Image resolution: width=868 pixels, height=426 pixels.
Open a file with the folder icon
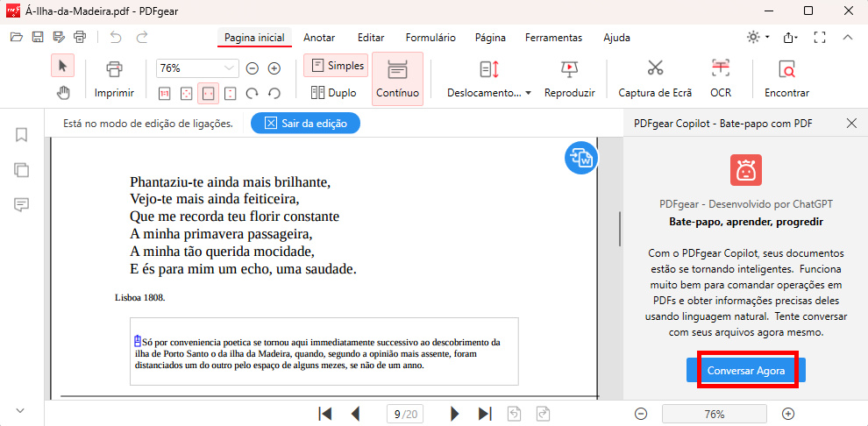18,38
